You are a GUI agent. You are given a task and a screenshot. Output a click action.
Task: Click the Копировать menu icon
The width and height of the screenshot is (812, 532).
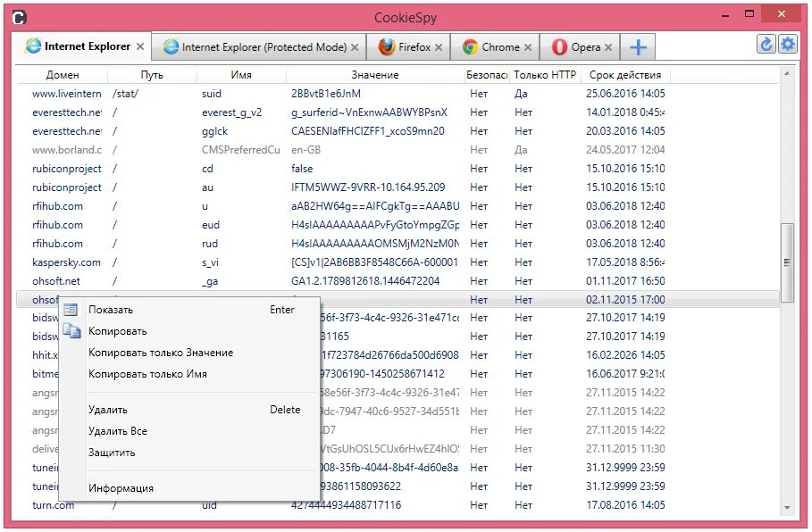pos(72,330)
